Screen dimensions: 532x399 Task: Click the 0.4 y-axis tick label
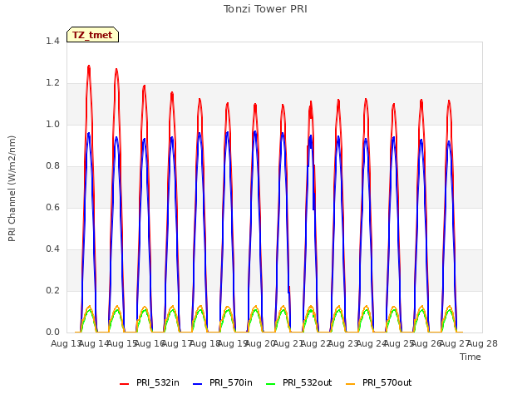click(x=52, y=249)
